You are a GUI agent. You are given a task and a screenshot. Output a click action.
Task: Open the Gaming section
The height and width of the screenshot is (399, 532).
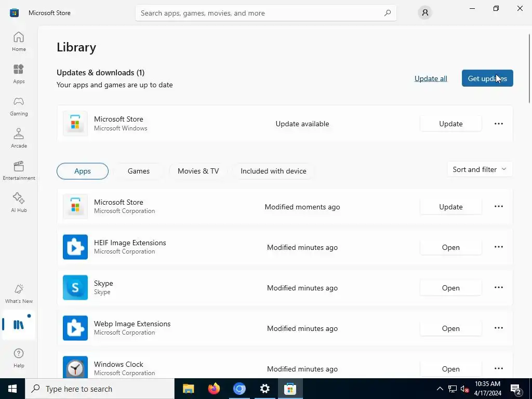click(x=19, y=106)
